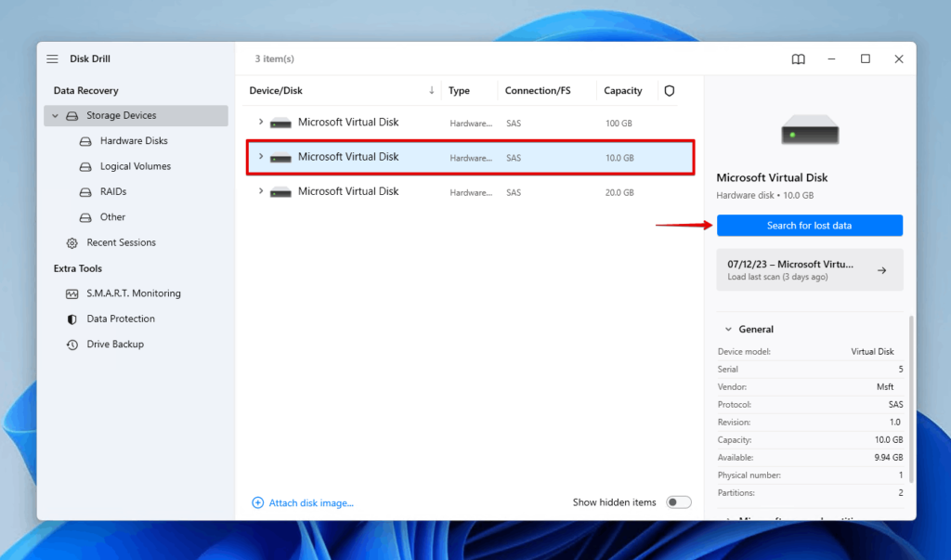The width and height of the screenshot is (951, 560).
Task: Maximize the Disk Drill window
Action: pyautogui.click(x=866, y=59)
